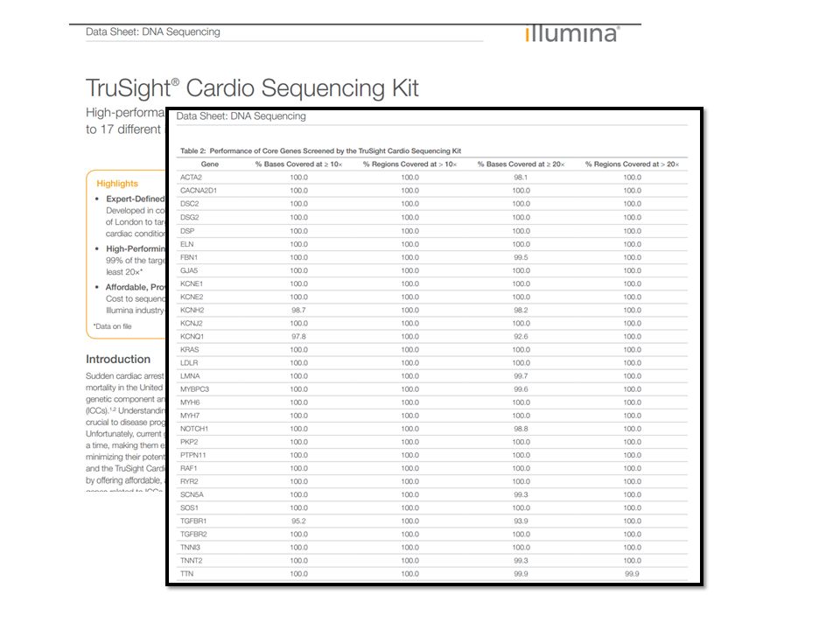Screen dimensions: 840x630
Task: Click the 99.6 value in MYBPC3 row
Action: click(521, 388)
